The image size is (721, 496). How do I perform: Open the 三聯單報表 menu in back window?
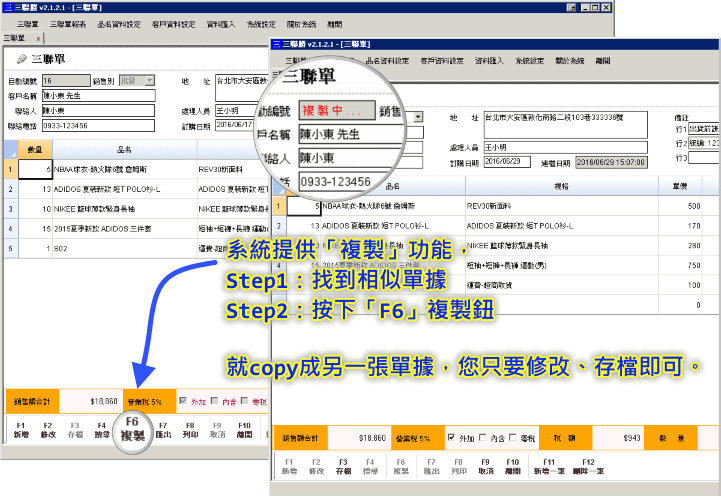[x=68, y=24]
